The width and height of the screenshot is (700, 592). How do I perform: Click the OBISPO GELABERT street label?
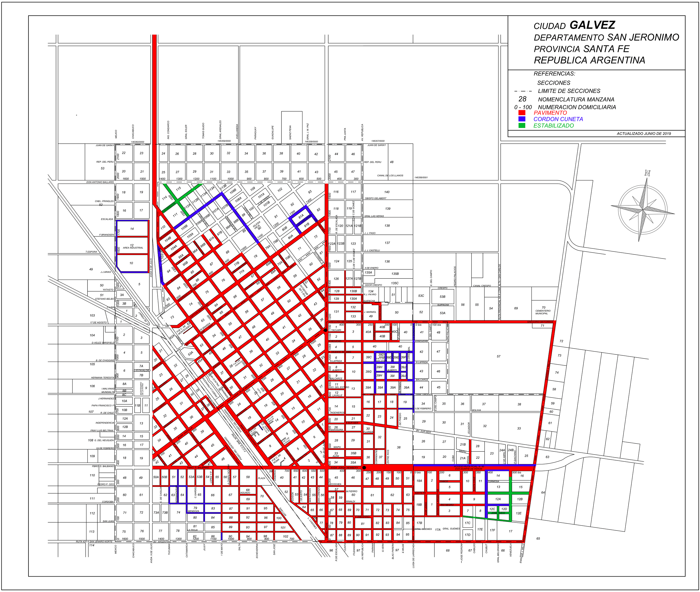[x=375, y=198]
